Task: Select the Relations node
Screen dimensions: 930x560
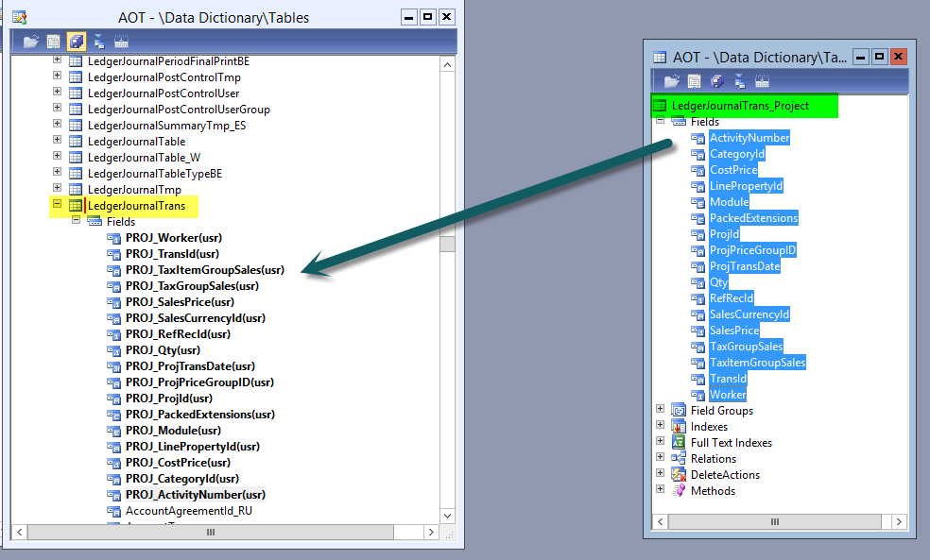Action: point(713,459)
